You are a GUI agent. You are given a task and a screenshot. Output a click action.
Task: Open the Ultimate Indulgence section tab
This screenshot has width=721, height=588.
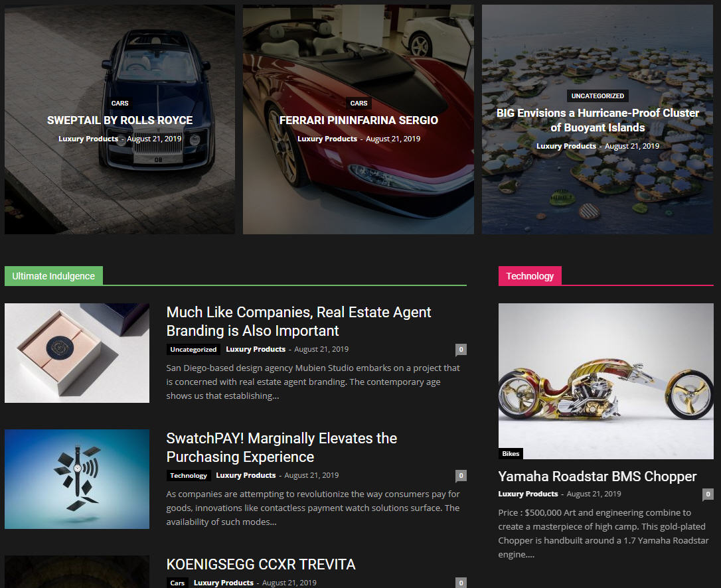53,276
